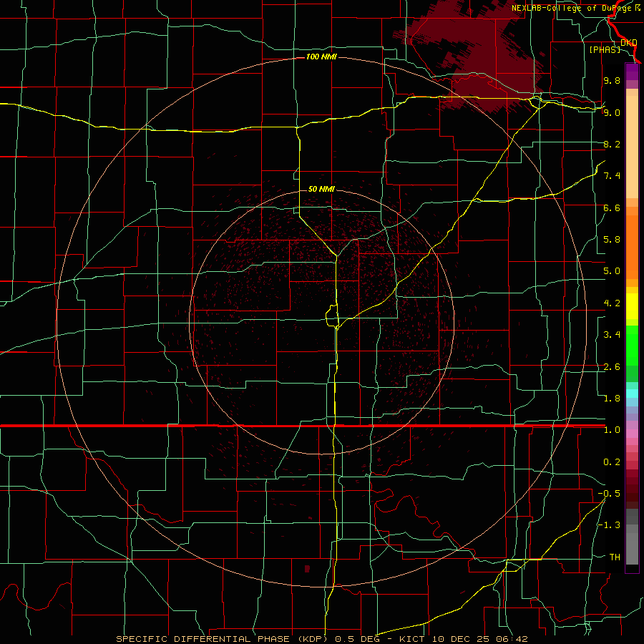Click the 7.4 value on the scale

[612, 176]
